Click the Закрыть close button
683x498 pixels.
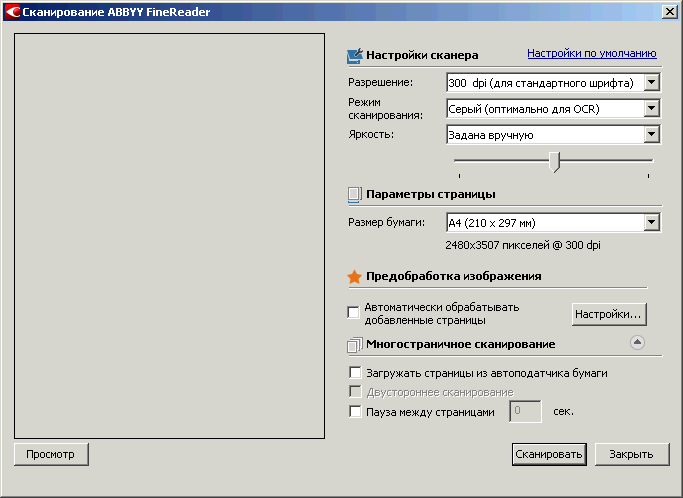click(x=632, y=454)
